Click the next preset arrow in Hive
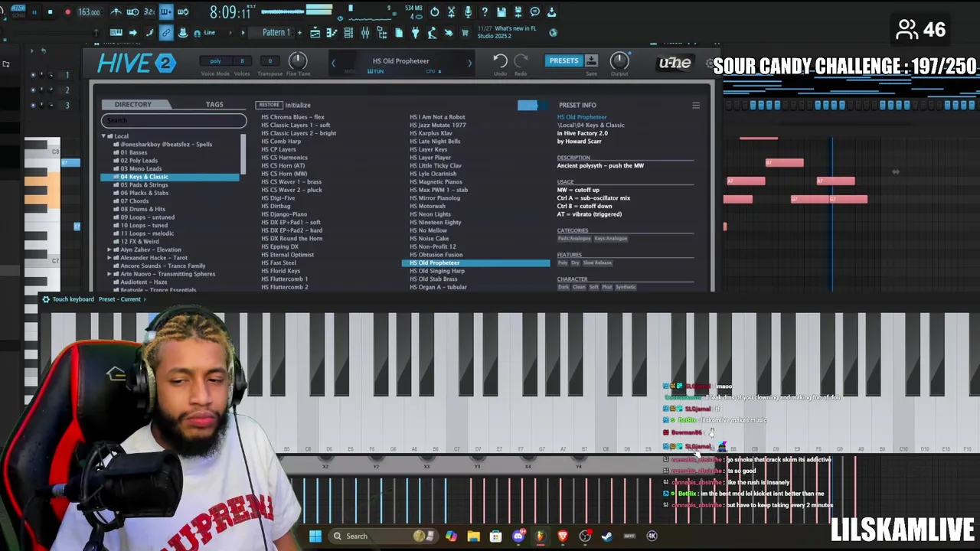Viewport: 980px width, 551px height. point(469,64)
